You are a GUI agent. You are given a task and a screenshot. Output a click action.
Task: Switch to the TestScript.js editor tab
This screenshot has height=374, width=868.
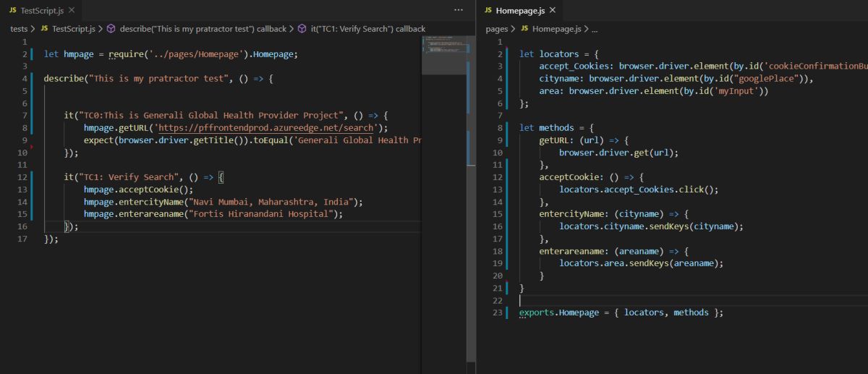point(41,10)
